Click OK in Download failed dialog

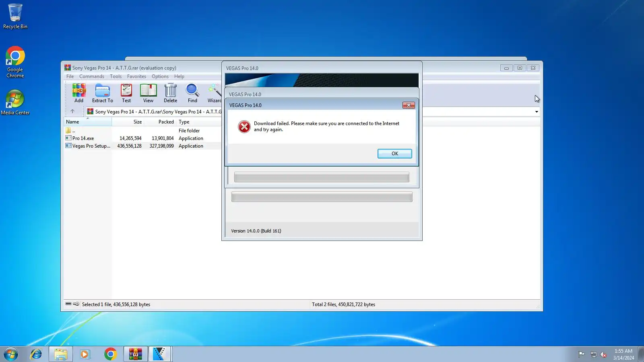click(394, 154)
